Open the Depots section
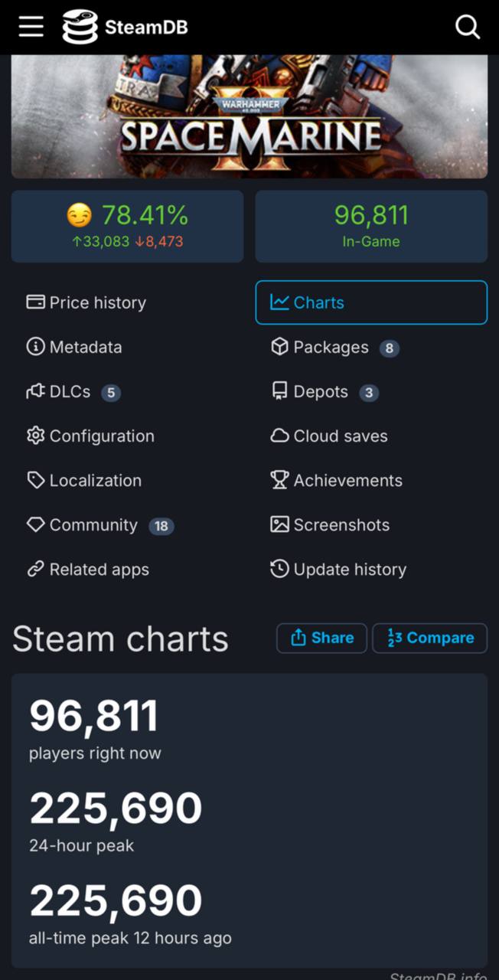Image resolution: width=499 pixels, height=980 pixels. point(324,392)
